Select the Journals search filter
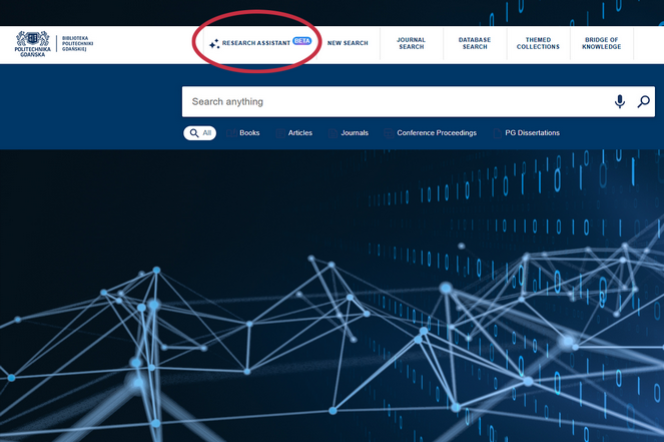Viewport: 664px width, 442px height. click(x=354, y=133)
